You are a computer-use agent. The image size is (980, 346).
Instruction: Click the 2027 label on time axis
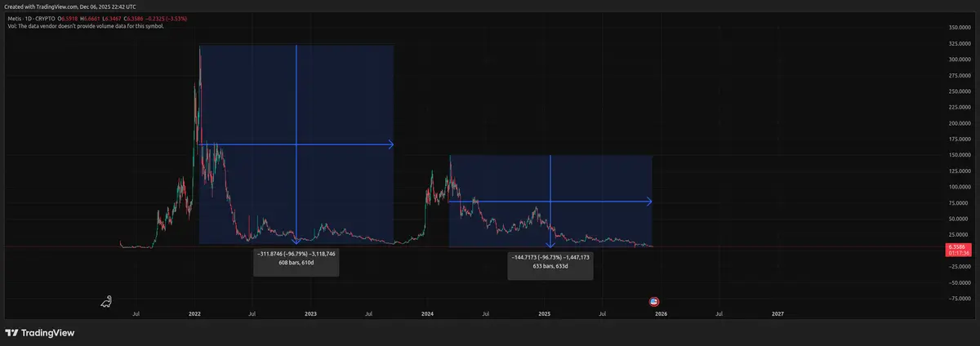pyautogui.click(x=777, y=313)
